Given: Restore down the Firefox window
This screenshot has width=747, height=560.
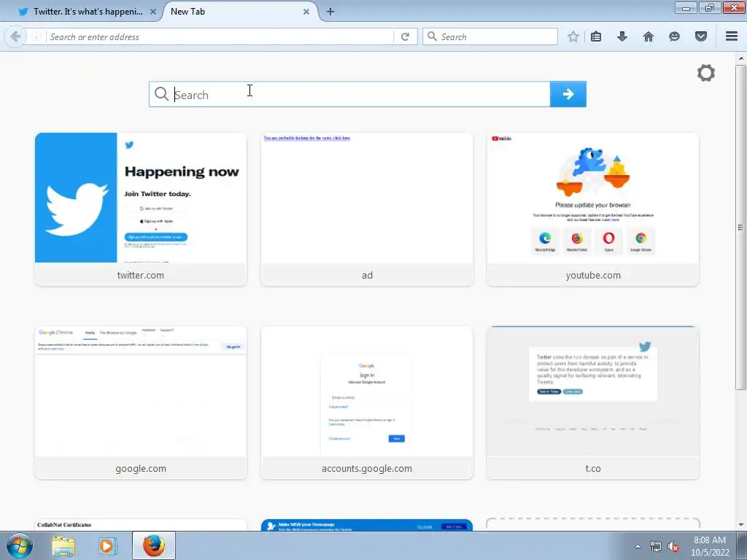Looking at the screenshot, I should 710,7.
